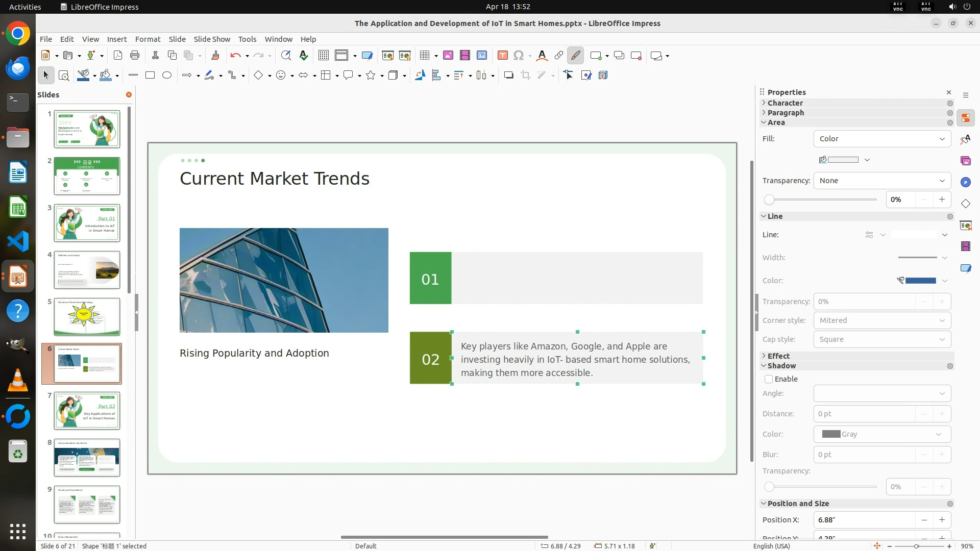Click the Insert Text Box icon
The height and width of the screenshot is (551, 980).
click(502, 56)
